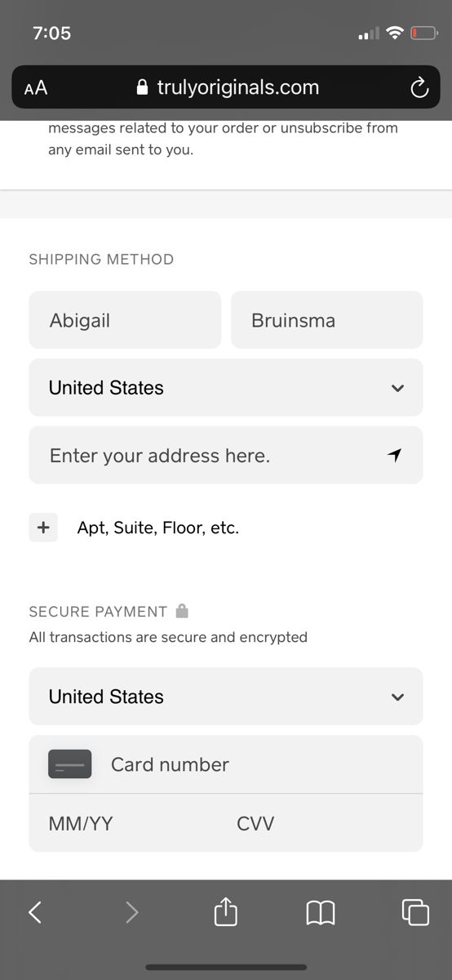Tap the plus icon for Apt, Suite, Floor
This screenshot has width=452, height=980.
click(43, 528)
